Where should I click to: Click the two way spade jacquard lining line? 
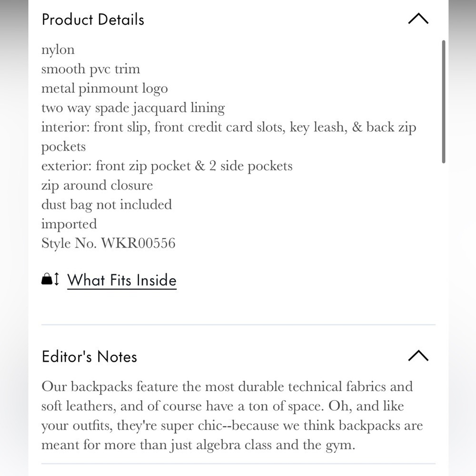[x=133, y=108]
